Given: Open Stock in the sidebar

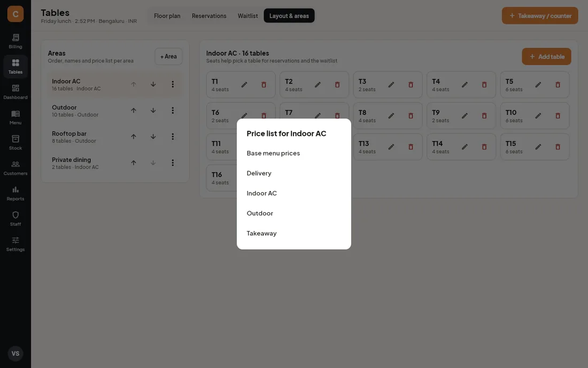Looking at the screenshot, I should click(16, 143).
